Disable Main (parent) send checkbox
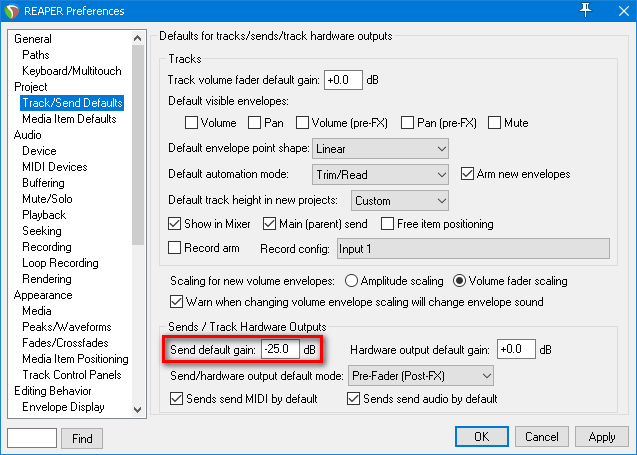 (270, 224)
